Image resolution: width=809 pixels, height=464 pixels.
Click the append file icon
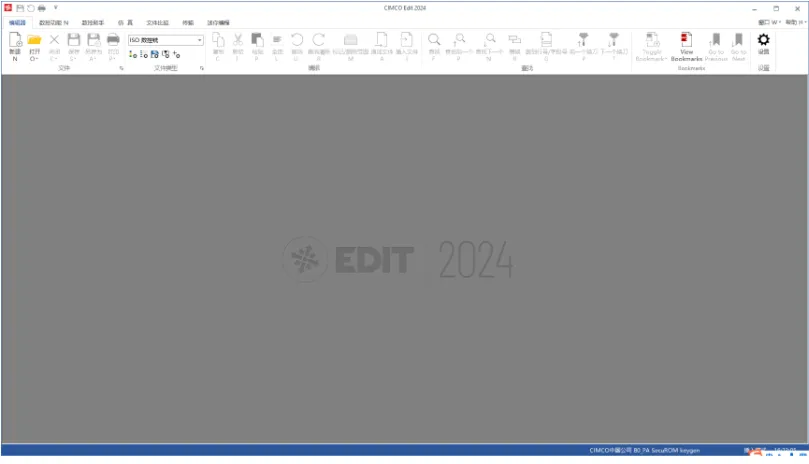pyautogui.click(x=381, y=40)
